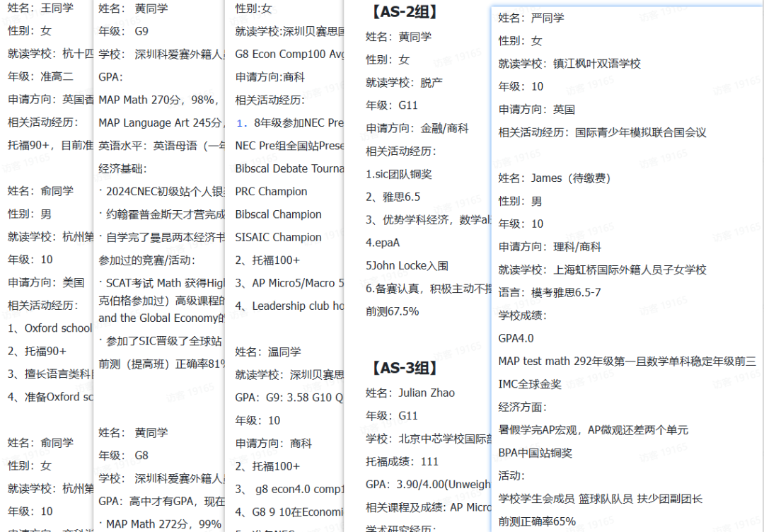
Task: Select the line '姓名:Julian Zhao'
Action: (410, 393)
